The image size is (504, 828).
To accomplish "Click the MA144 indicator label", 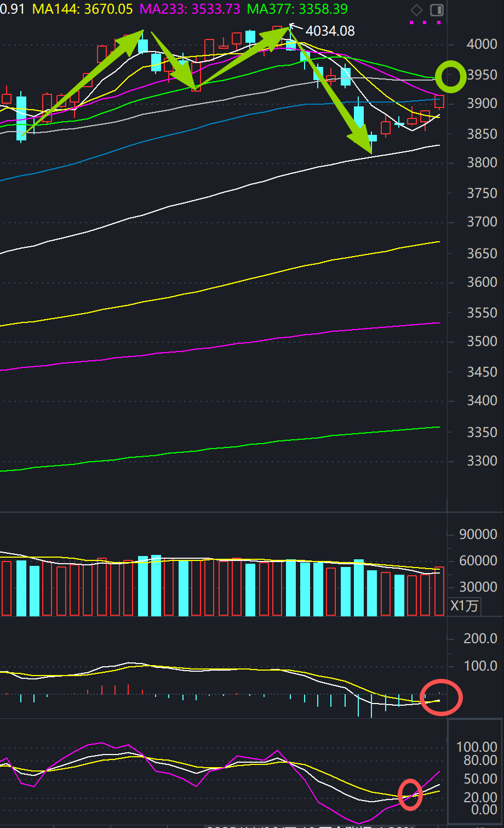I will coord(83,9).
